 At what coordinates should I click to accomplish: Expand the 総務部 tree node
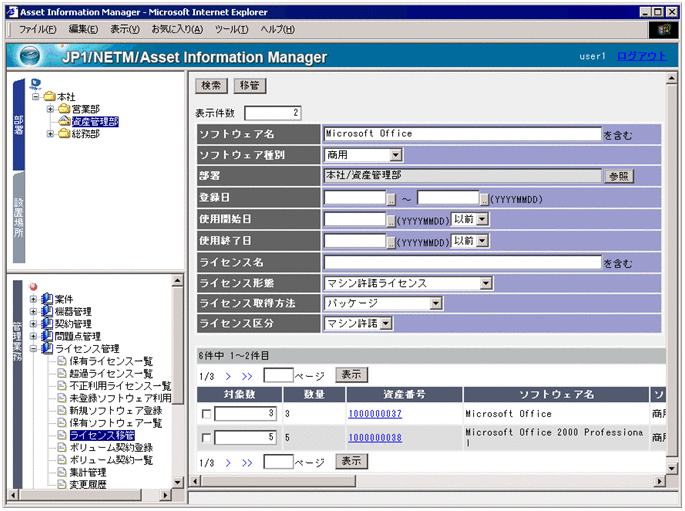51,134
